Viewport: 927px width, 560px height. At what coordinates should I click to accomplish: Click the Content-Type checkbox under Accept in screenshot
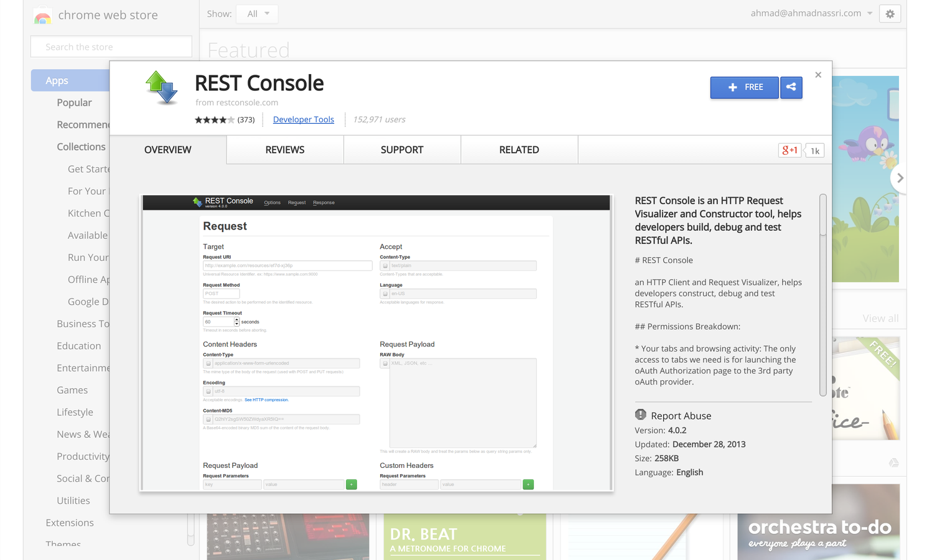[x=385, y=266]
